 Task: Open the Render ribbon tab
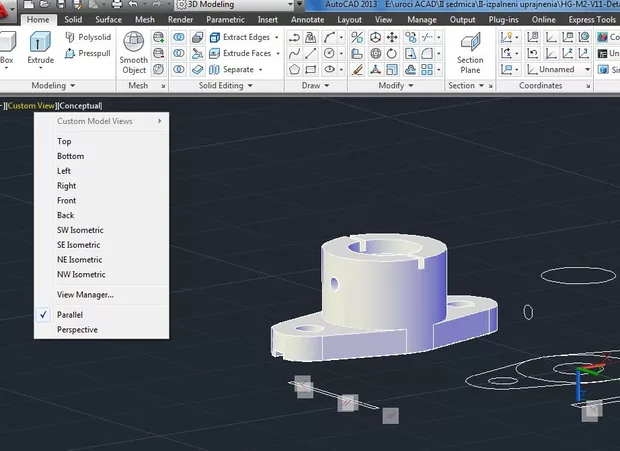coord(181,19)
